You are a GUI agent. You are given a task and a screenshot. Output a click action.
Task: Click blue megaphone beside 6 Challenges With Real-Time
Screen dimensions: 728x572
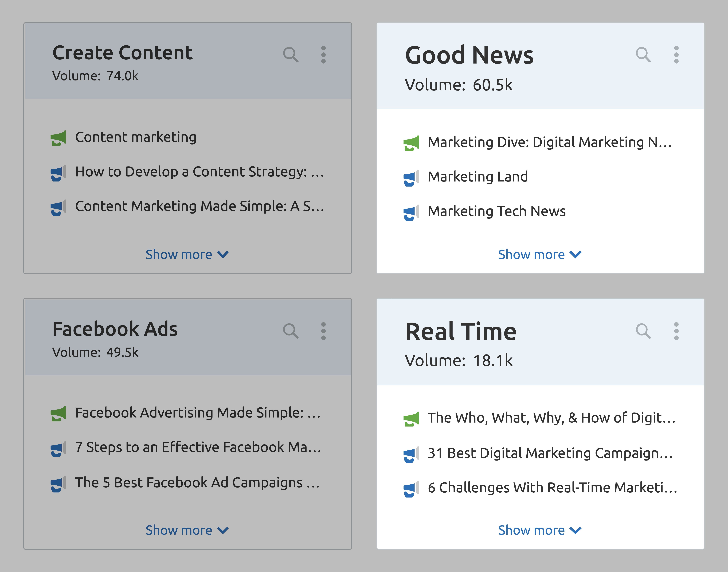tap(411, 489)
